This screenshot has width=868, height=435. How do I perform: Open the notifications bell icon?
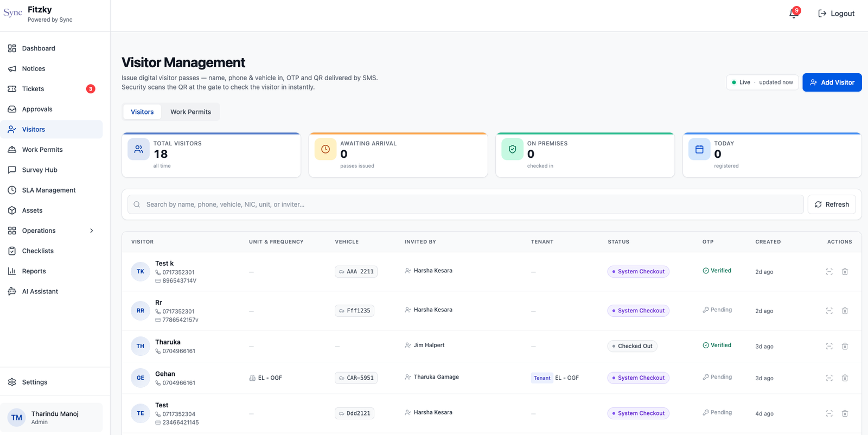(794, 14)
